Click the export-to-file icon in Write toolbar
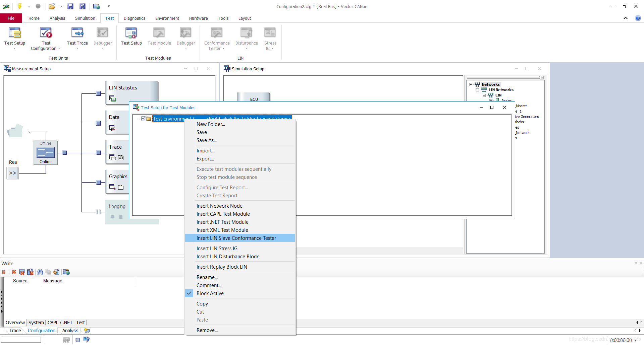The image size is (644, 345). click(56, 272)
